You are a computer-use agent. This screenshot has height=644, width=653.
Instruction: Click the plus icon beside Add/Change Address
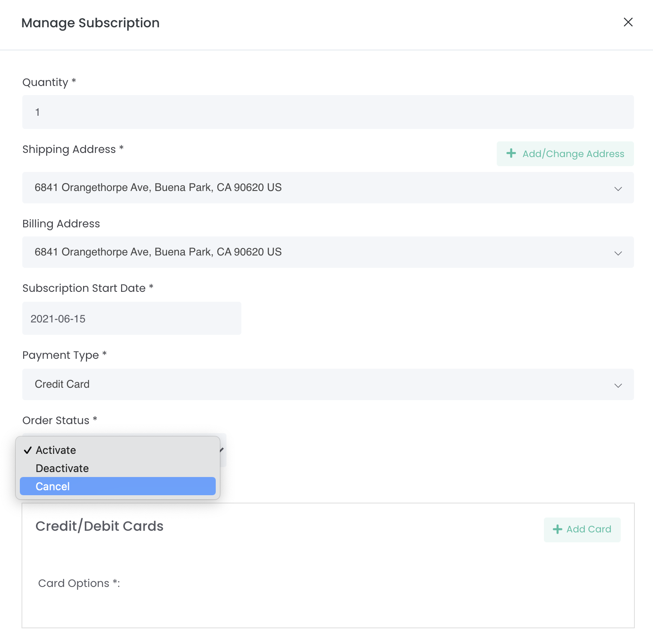(x=511, y=153)
